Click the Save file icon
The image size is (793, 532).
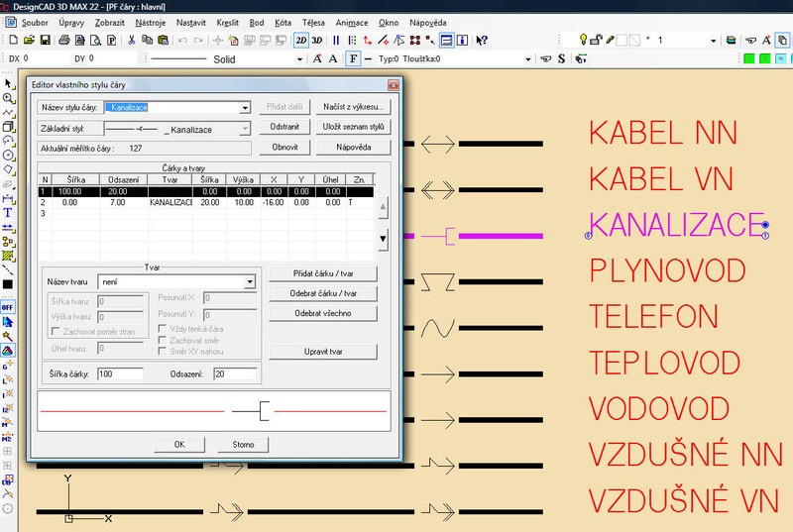45,40
